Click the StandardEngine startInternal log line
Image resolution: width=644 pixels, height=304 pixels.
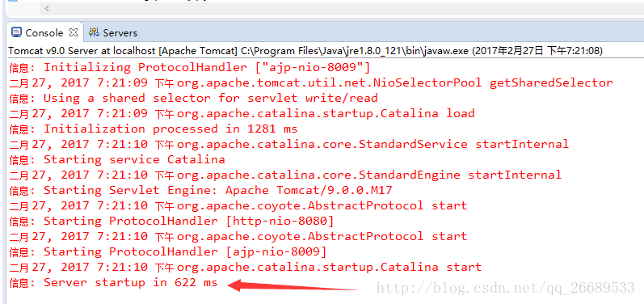point(285,175)
